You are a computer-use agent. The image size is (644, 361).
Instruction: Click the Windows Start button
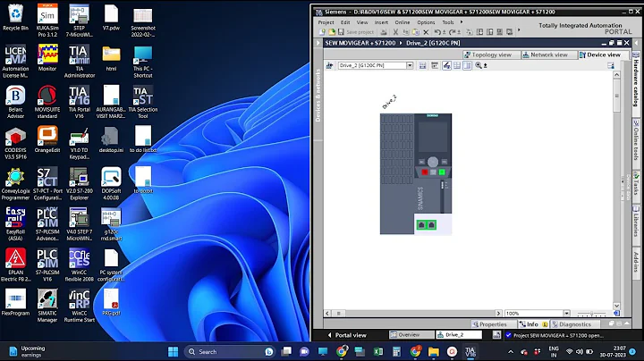[173, 351]
